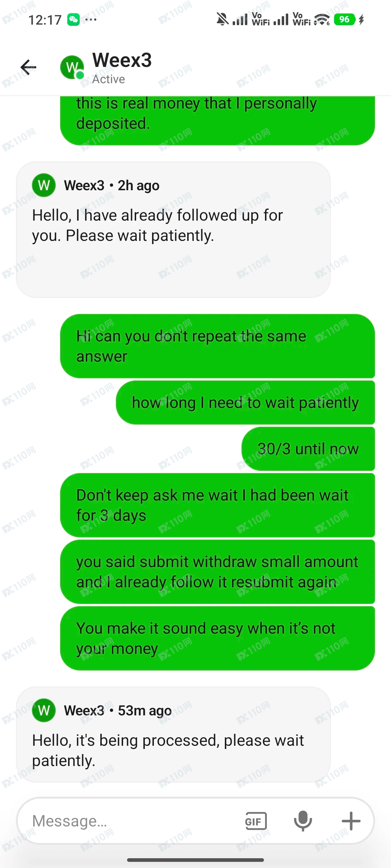Screen dimensions: 391x868
Task: Tap the 'Don't keep ask me wait' bubble
Action: tap(218, 505)
